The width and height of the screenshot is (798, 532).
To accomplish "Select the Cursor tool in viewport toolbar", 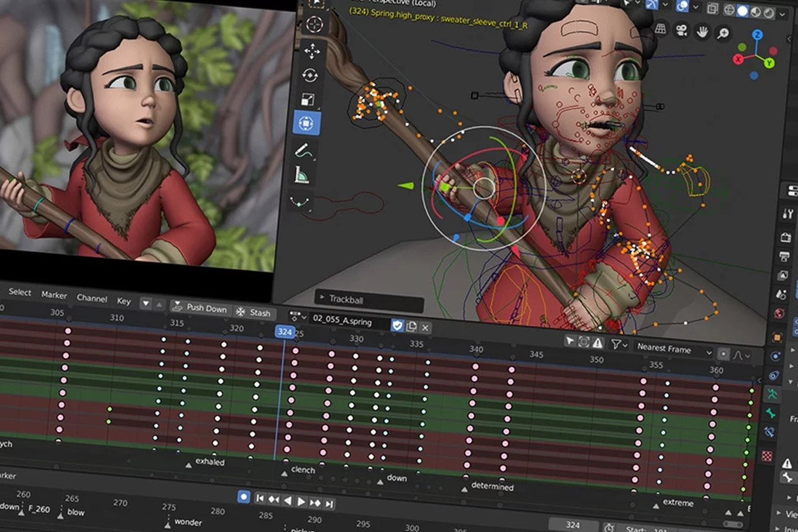I will coord(315,24).
